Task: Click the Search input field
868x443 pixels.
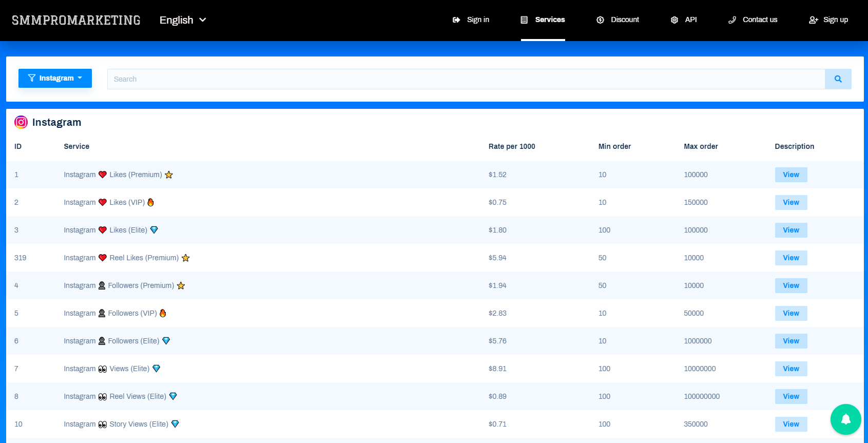Action: (466, 79)
